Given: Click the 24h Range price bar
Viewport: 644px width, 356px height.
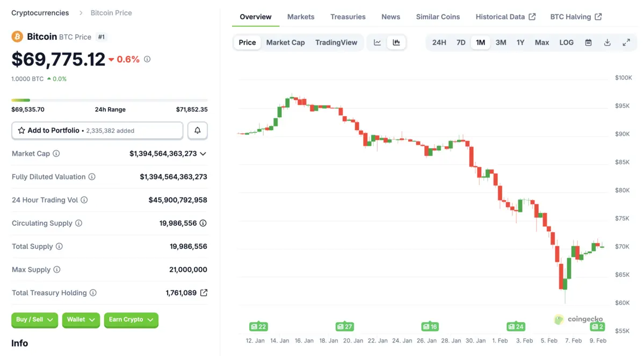Looking at the screenshot, I should [110, 100].
